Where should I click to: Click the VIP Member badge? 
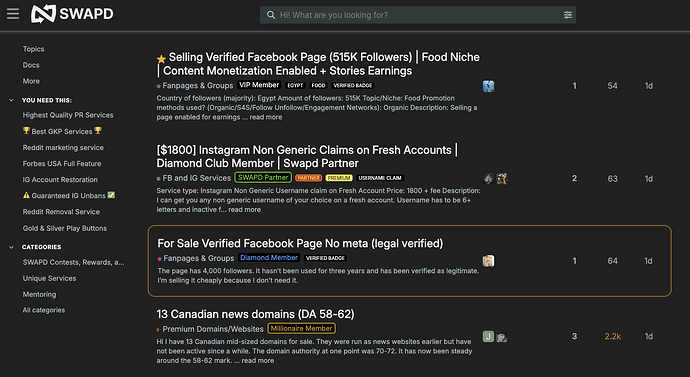[x=259, y=85]
